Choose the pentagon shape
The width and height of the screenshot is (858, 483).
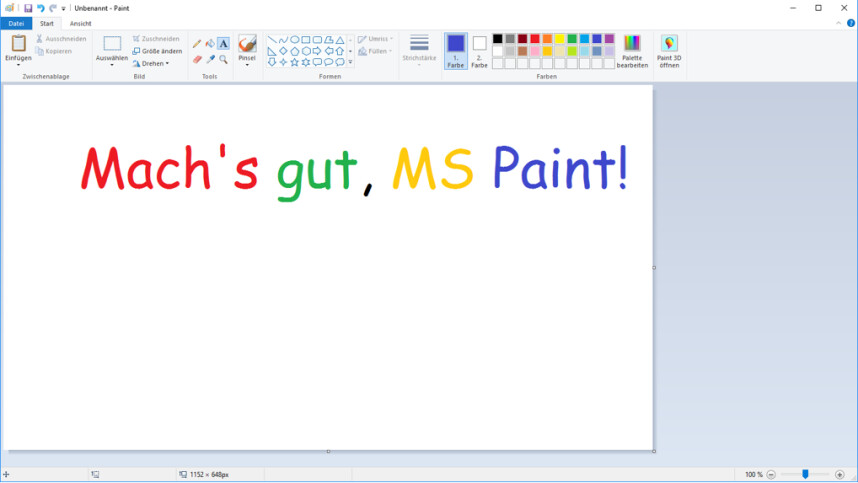pyautogui.click(x=294, y=51)
